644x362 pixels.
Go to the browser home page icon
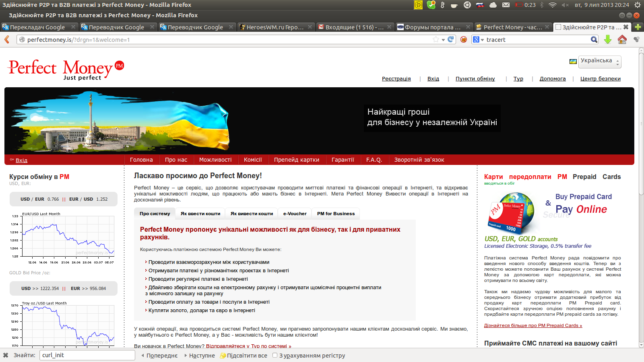click(x=622, y=39)
